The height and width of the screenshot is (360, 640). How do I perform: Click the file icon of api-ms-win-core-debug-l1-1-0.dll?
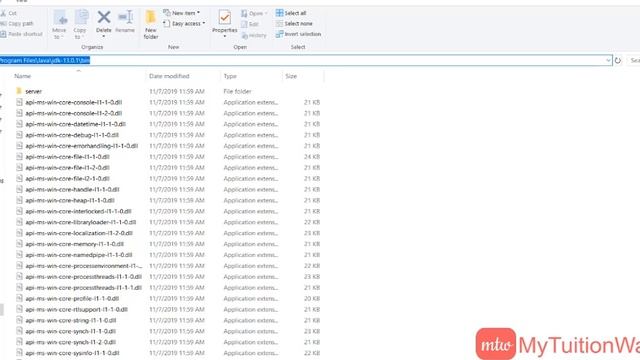(19, 135)
